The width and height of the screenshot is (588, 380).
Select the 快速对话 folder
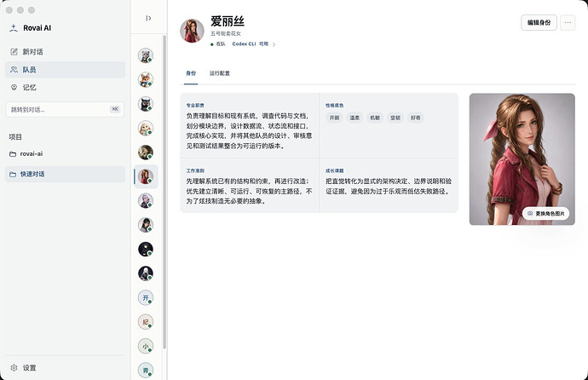tap(65, 174)
